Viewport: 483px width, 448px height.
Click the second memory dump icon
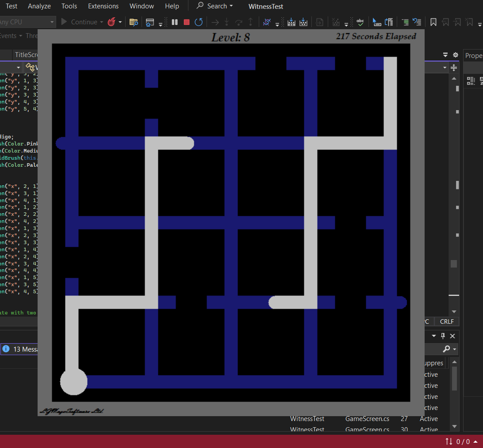[x=303, y=22]
